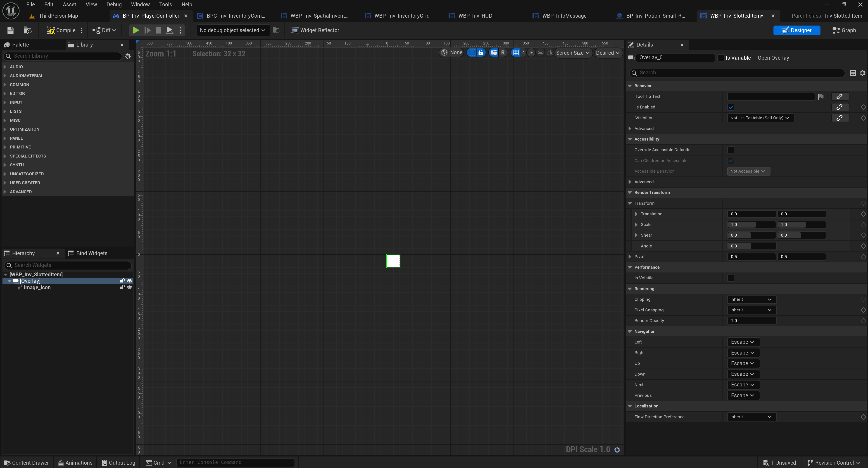
Task: Click the localization globe preview icon
Action: pos(445,52)
